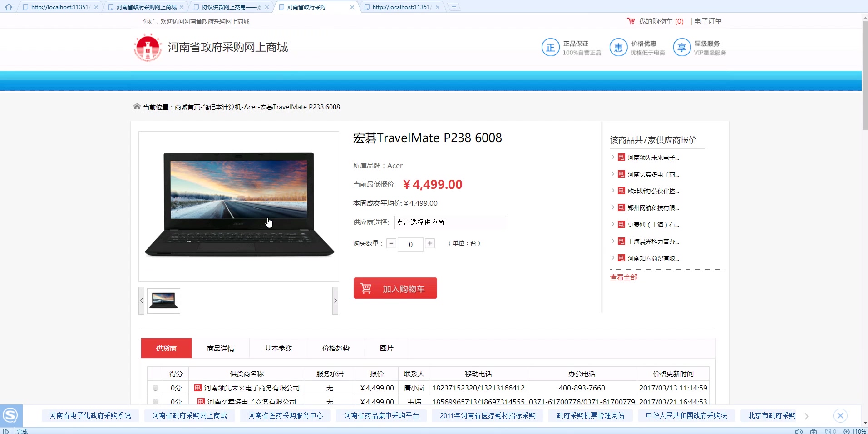Viewport: 868px width, 434px height.
Task: Click the thumbnail strip left arrow
Action: [142, 301]
